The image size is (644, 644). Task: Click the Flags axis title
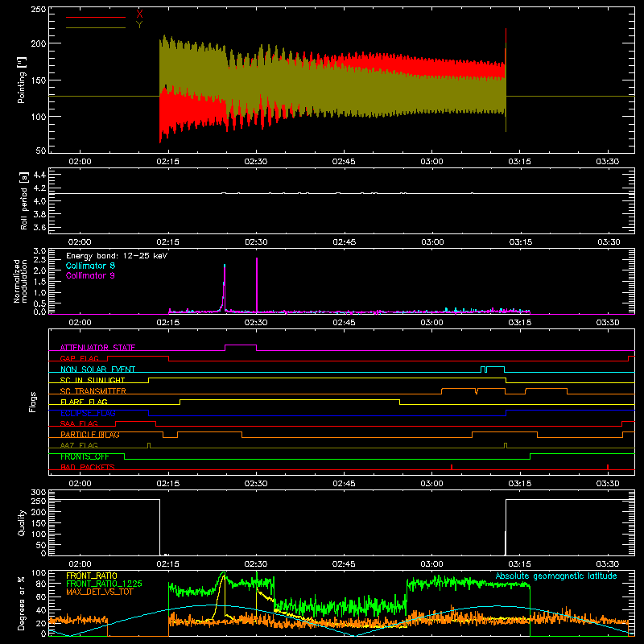(33, 402)
